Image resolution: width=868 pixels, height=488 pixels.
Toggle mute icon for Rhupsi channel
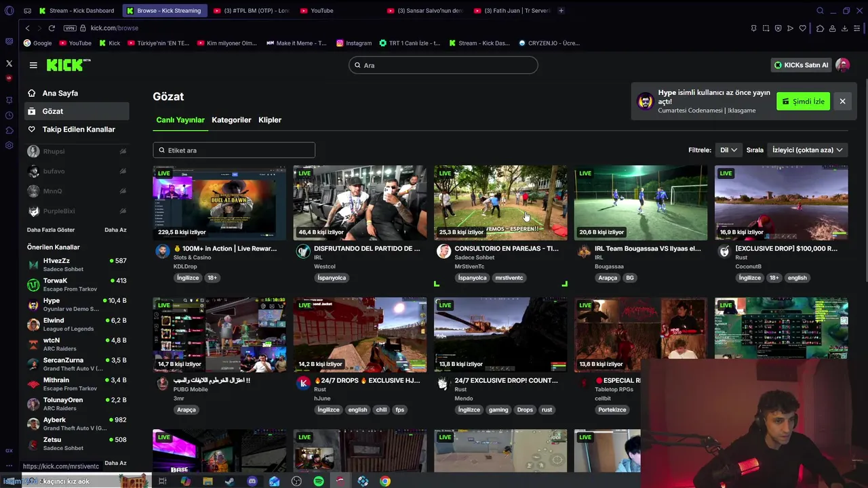(x=123, y=151)
